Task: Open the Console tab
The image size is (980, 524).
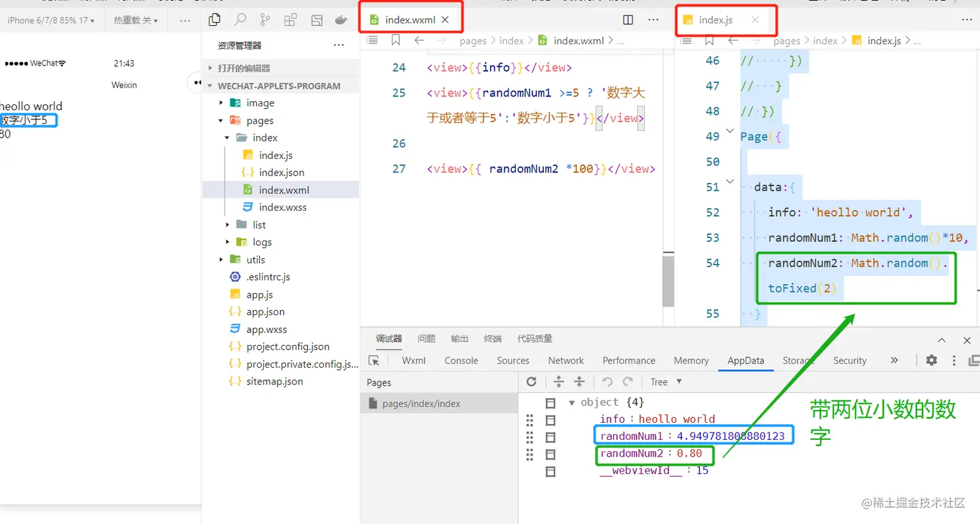Action: tap(461, 361)
